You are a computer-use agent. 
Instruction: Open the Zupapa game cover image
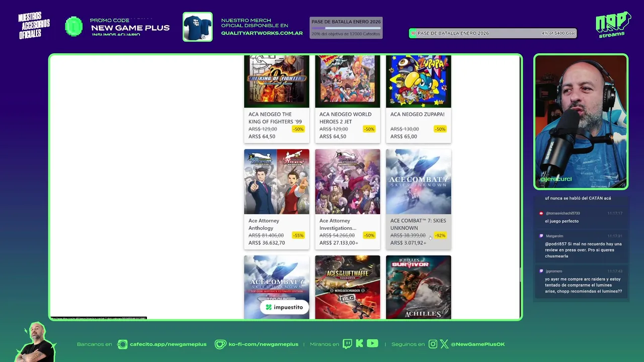pyautogui.click(x=419, y=81)
